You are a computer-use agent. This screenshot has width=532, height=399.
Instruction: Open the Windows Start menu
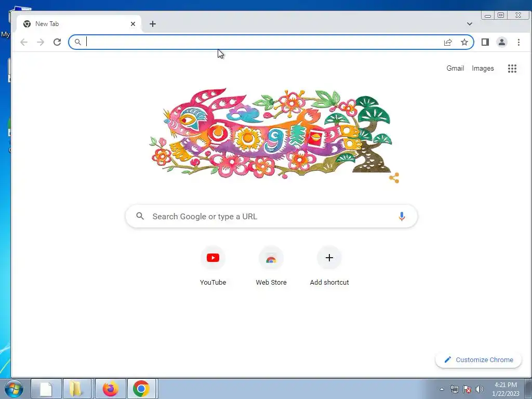(x=14, y=389)
